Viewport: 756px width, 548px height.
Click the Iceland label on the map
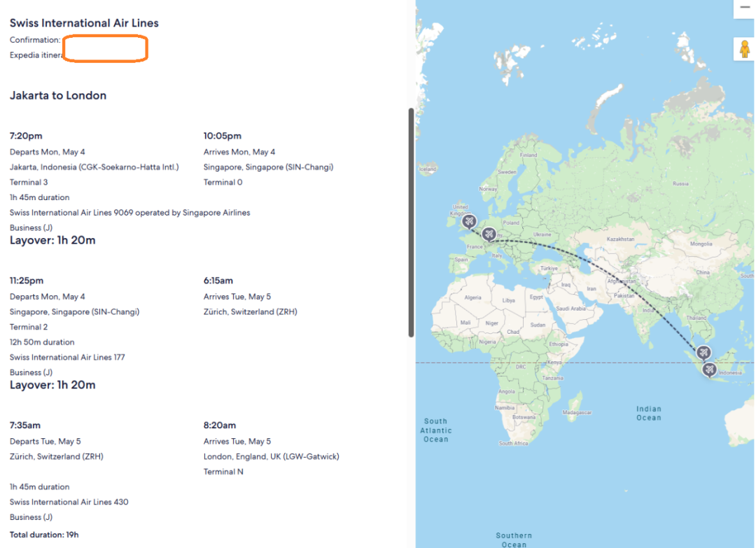tap(428, 169)
